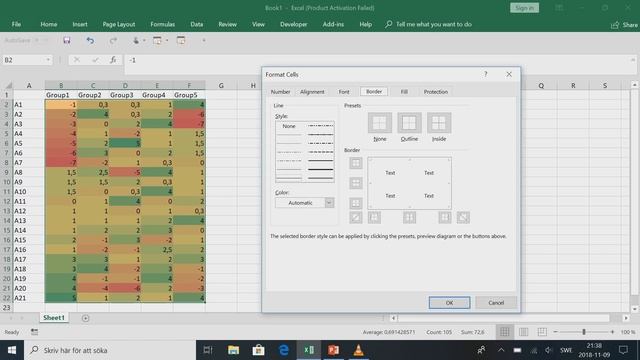Open Ribbon Display Options in title bar
This screenshot has height=360, width=640.
tap(559, 8)
